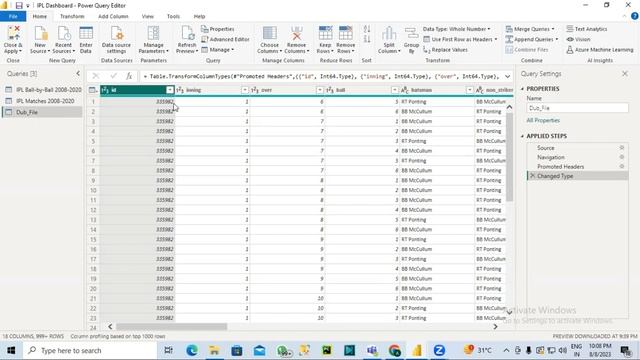Click the Save icon in title bar
The height and width of the screenshot is (360, 640).
coord(19,6)
